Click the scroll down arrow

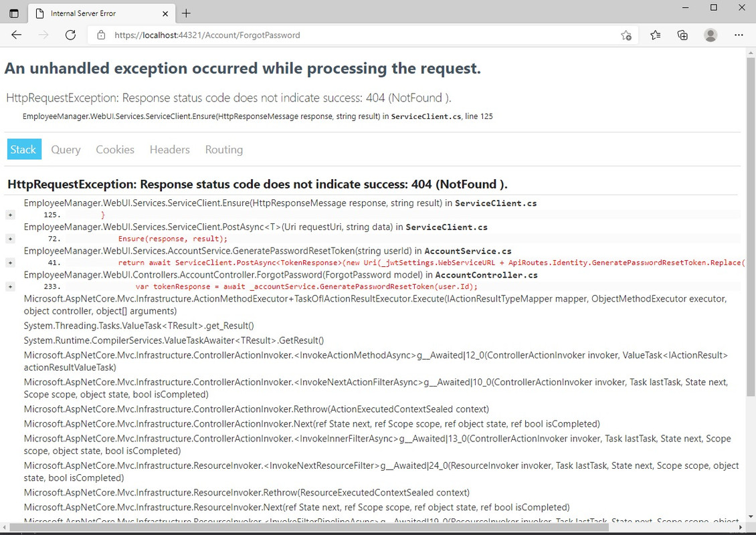(x=751, y=517)
